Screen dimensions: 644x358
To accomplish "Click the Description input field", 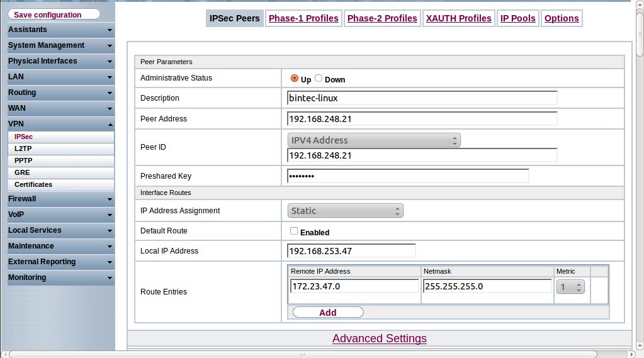I will click(422, 98).
